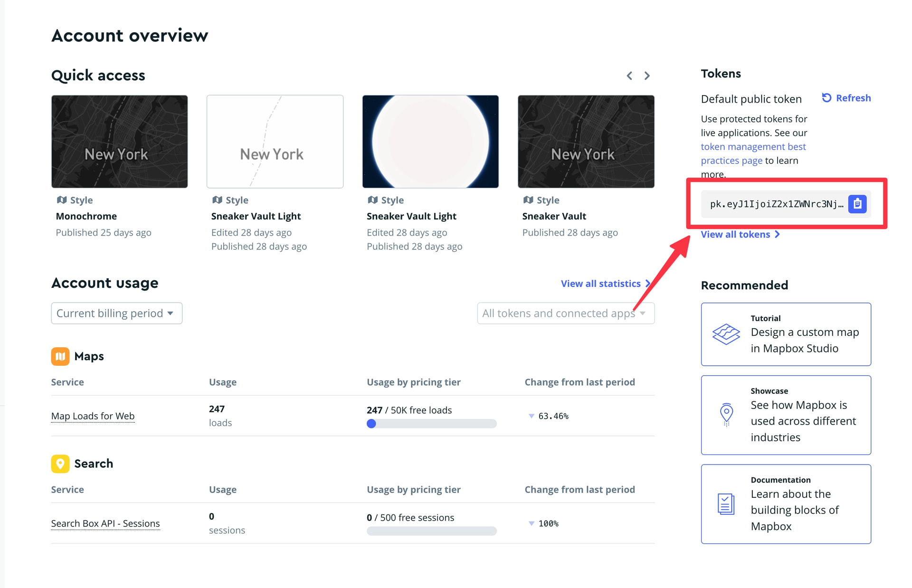Click 'Published 25 days ago' text

[x=104, y=233]
